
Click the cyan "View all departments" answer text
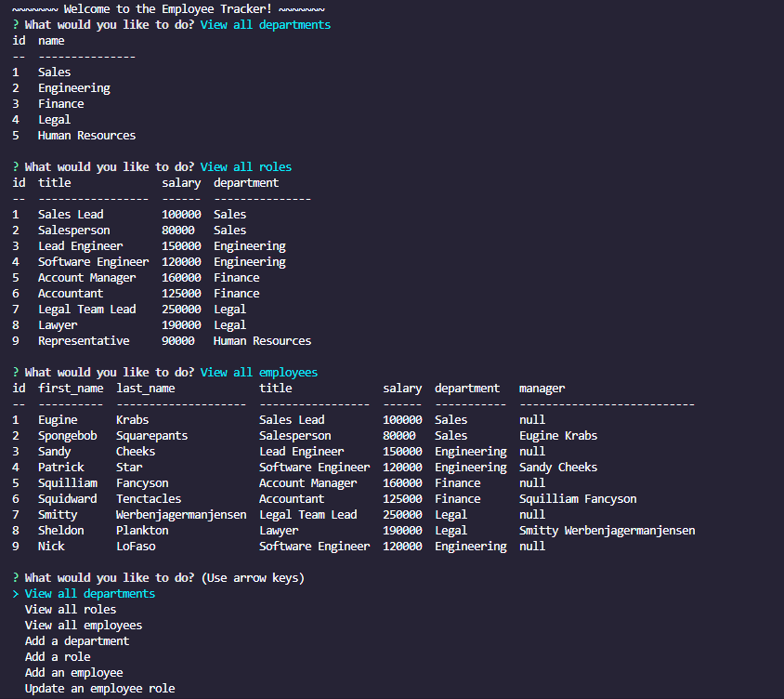[x=265, y=24]
